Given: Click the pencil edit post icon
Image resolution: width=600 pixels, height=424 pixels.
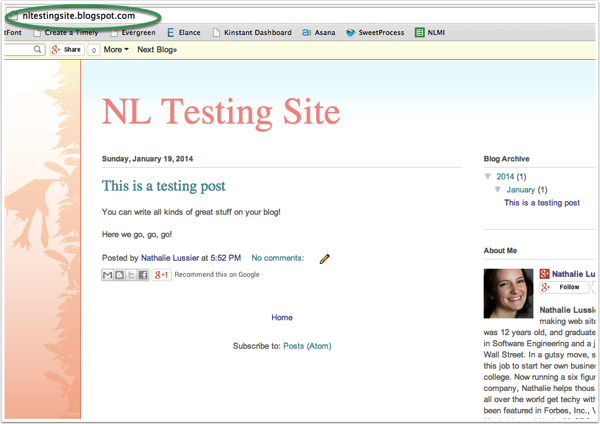Looking at the screenshot, I should 324,259.
